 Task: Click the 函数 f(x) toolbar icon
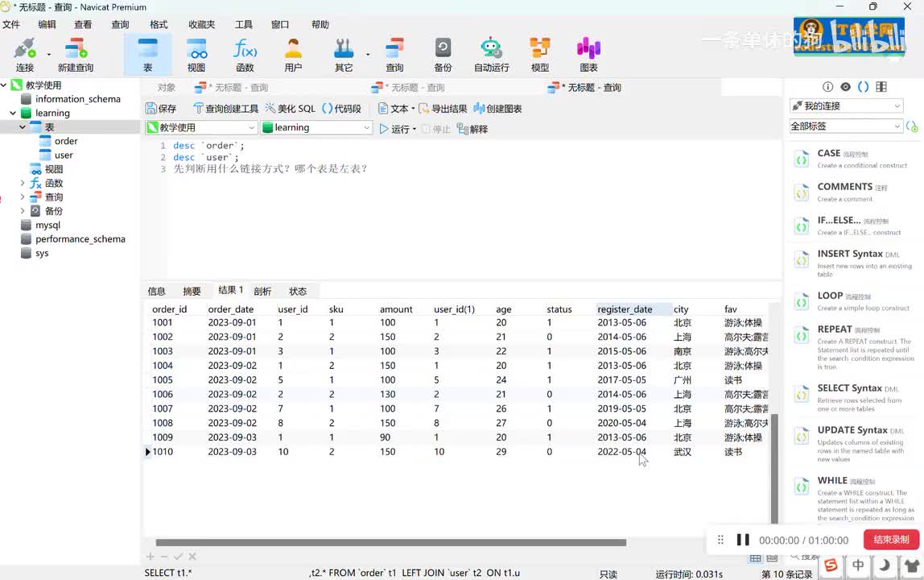[245, 55]
